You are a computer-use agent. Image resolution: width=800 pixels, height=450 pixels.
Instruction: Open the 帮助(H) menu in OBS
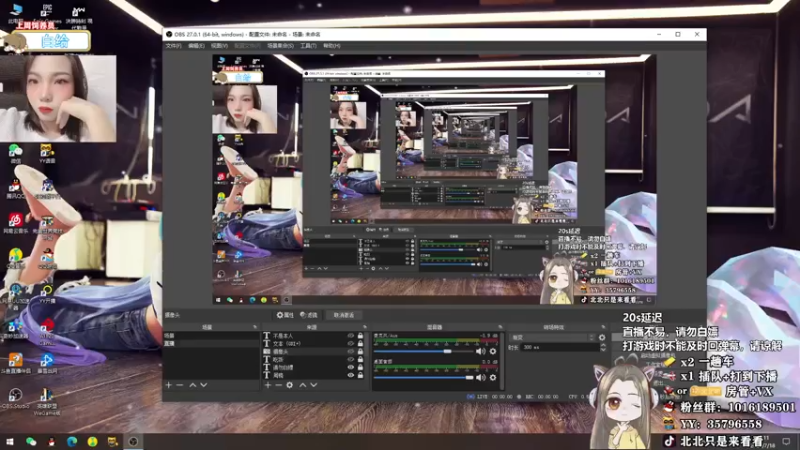point(332,46)
